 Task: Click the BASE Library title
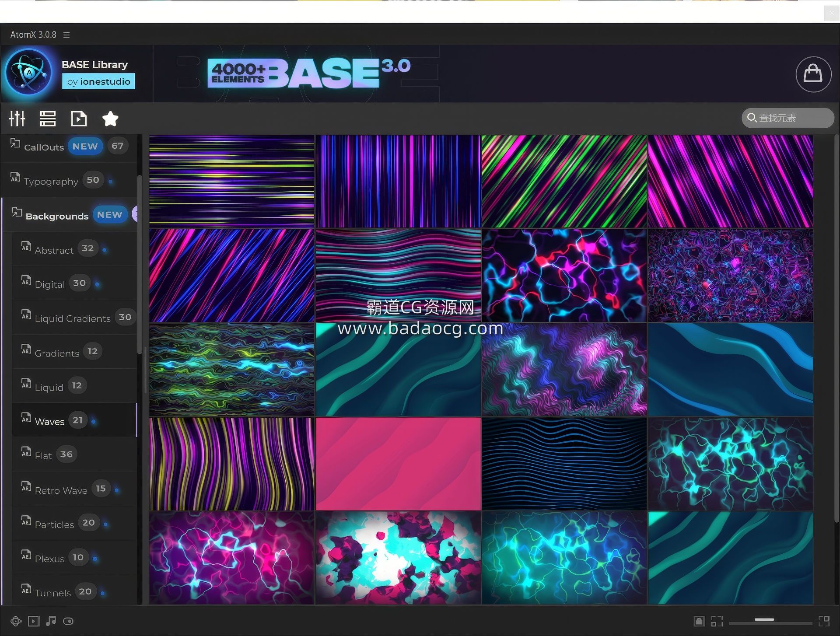pyautogui.click(x=94, y=65)
